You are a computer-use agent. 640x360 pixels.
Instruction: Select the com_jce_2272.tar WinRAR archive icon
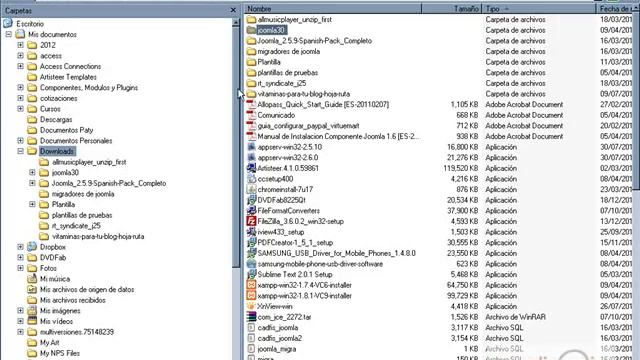point(251,317)
